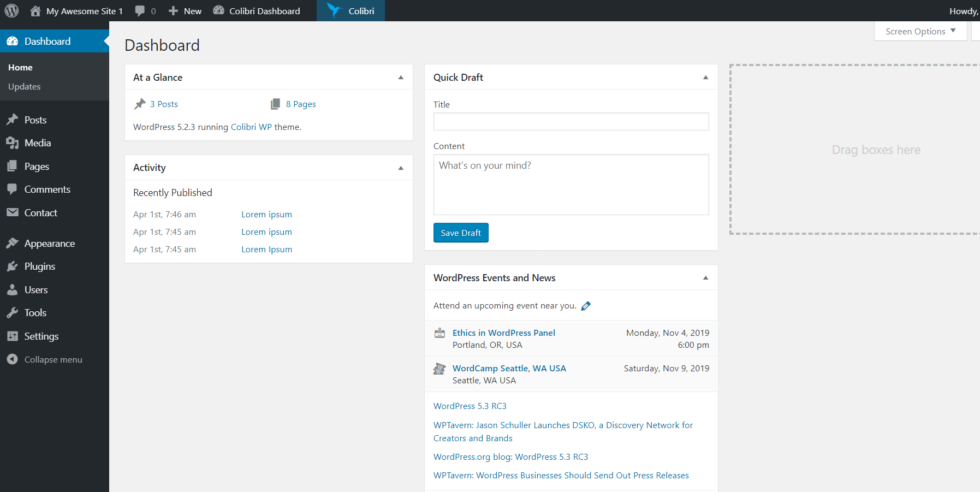
Task: Click the Tools wrench icon in sidebar
Action: pos(13,312)
